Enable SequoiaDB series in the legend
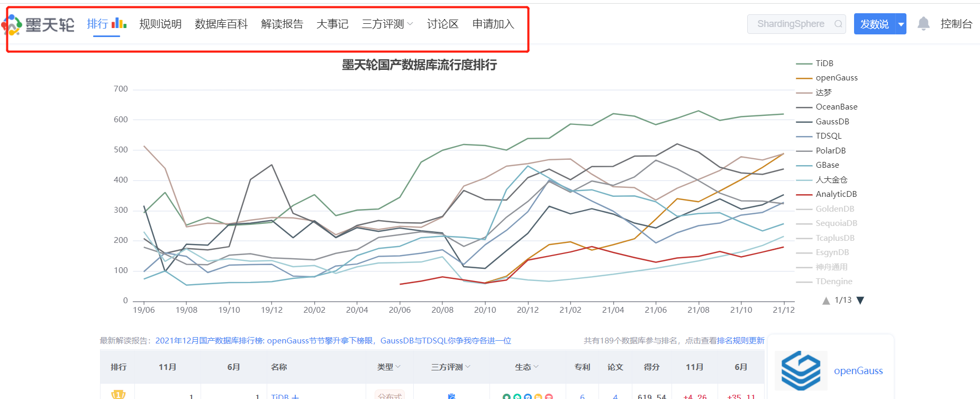The height and width of the screenshot is (399, 980). click(827, 223)
